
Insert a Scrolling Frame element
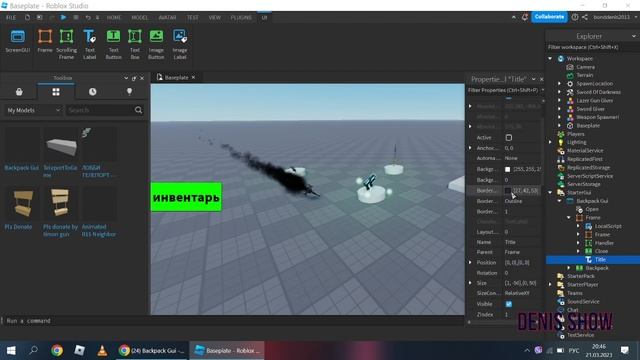tap(67, 44)
